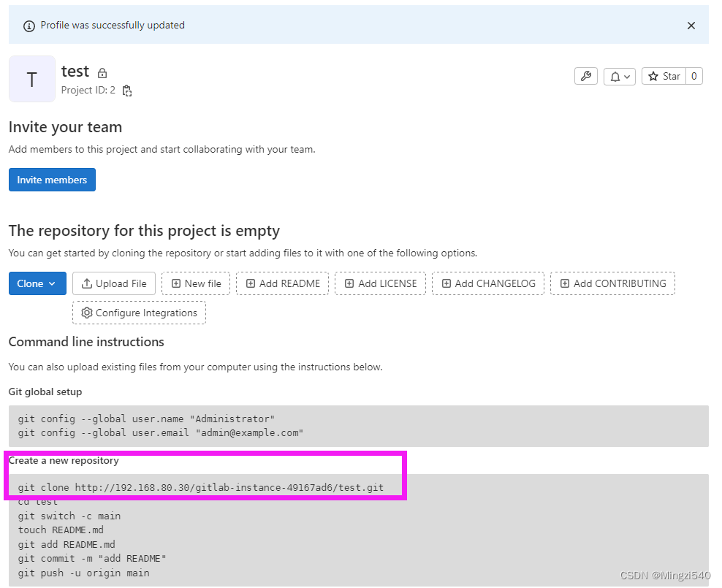
Task: Select the Add LICENSE option
Action: point(380,283)
